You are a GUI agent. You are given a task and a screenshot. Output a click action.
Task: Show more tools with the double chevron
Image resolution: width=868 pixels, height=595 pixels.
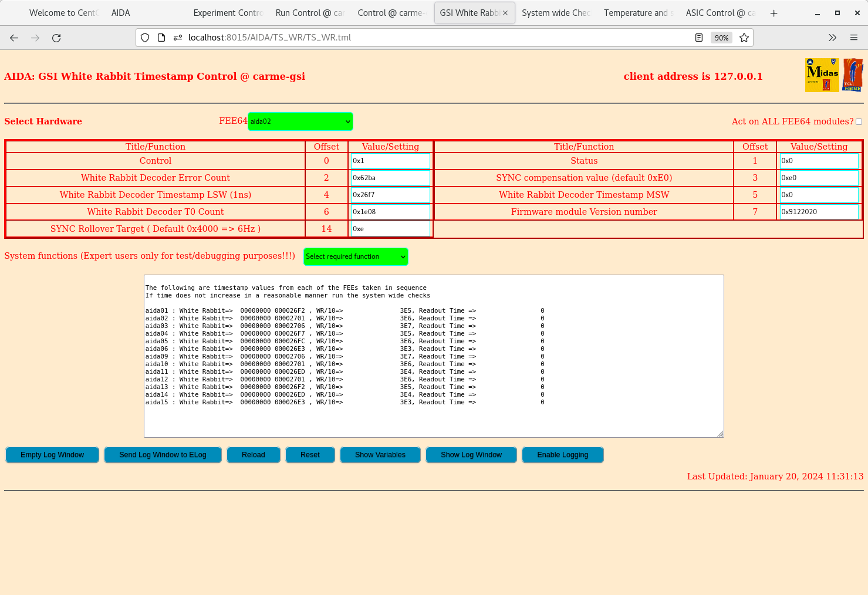832,38
